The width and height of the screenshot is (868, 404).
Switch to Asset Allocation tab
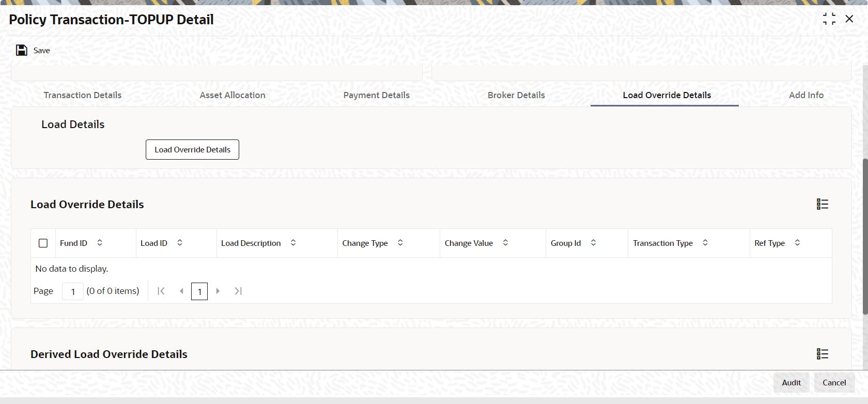(x=233, y=95)
